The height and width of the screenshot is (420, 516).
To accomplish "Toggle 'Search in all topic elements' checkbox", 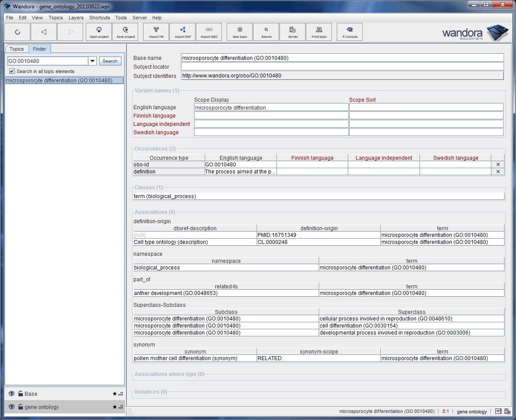I will (12, 71).
